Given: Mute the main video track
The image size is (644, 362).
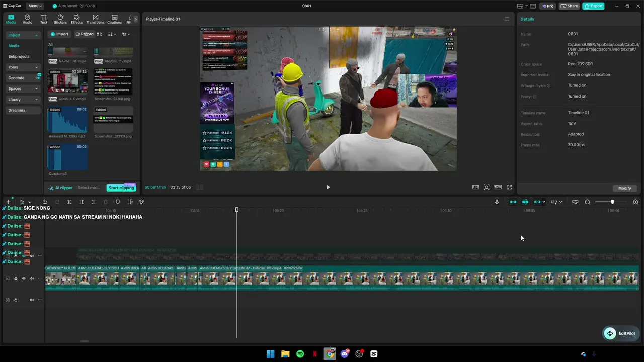Looking at the screenshot, I should (x=32, y=278).
